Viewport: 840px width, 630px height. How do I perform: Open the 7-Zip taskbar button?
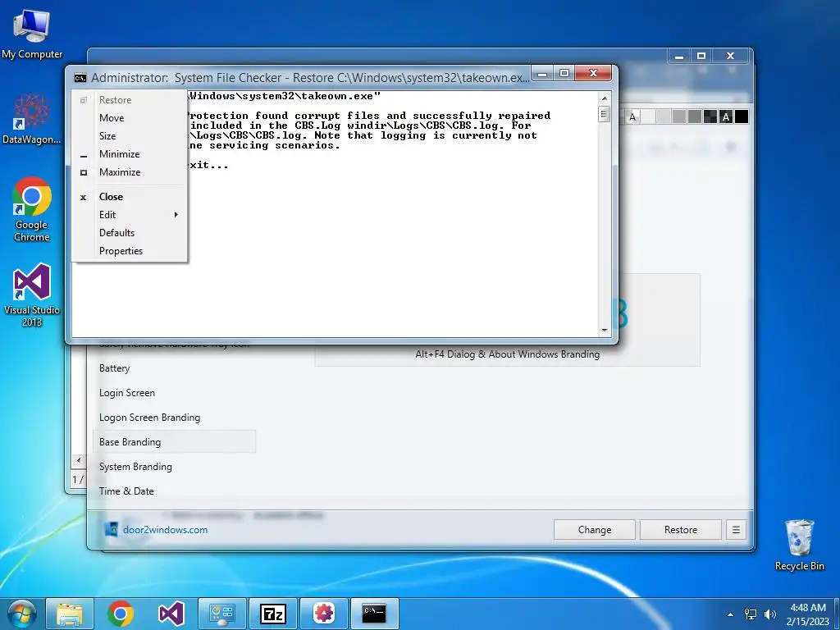coord(272,614)
